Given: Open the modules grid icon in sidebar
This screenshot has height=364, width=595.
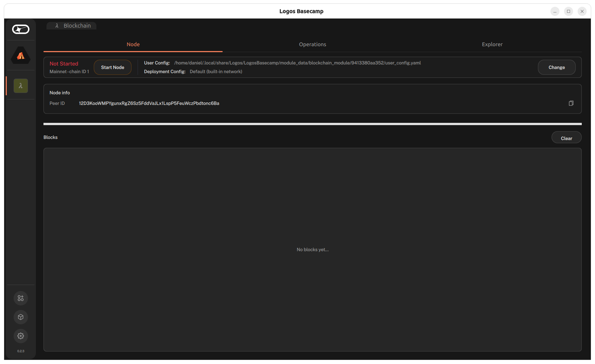Looking at the screenshot, I should 21,298.
